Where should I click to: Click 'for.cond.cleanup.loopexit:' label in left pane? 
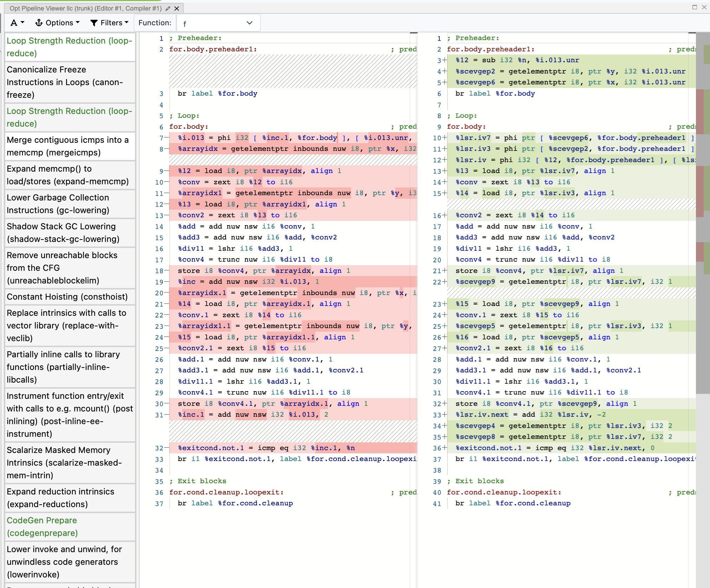226,492
